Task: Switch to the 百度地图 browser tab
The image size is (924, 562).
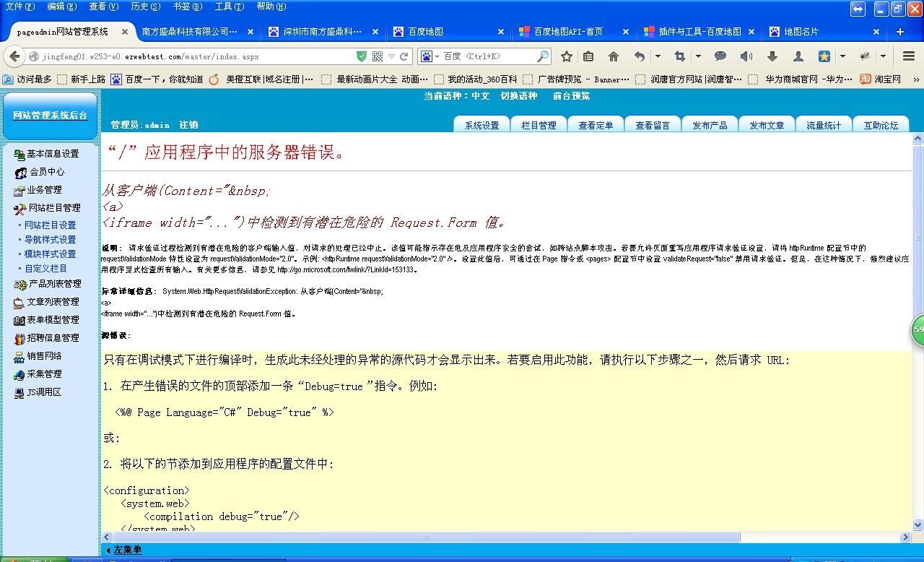Action: click(x=448, y=32)
